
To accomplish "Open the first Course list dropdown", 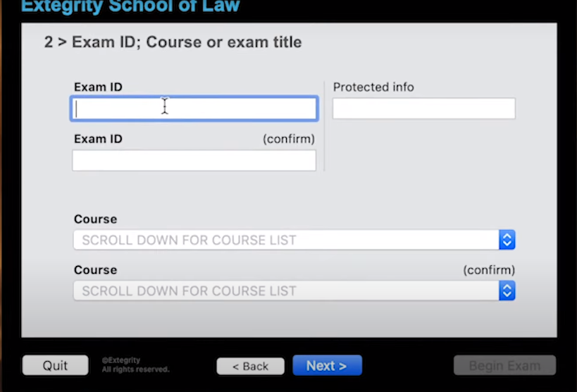I will (286, 240).
